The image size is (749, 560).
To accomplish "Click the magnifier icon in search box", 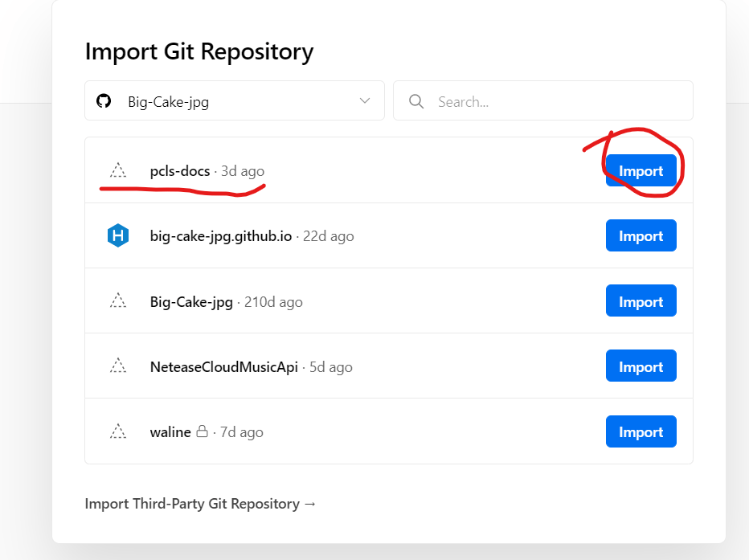I will click(x=416, y=101).
